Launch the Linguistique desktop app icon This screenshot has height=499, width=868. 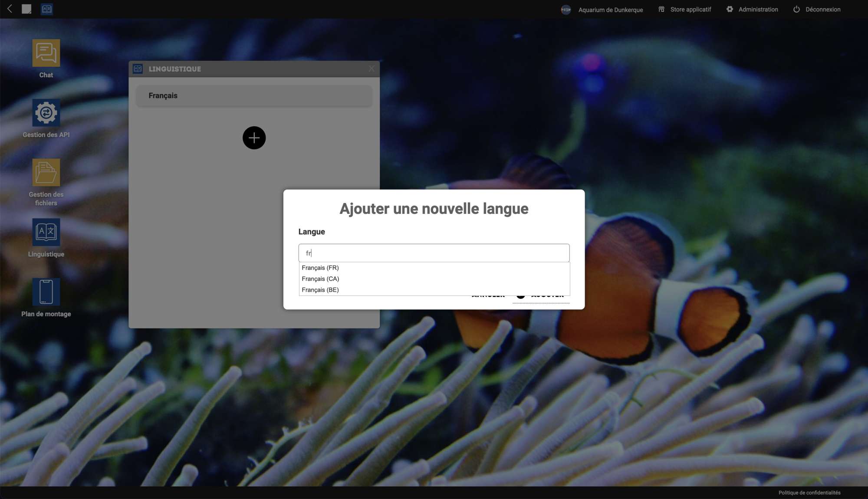point(46,232)
